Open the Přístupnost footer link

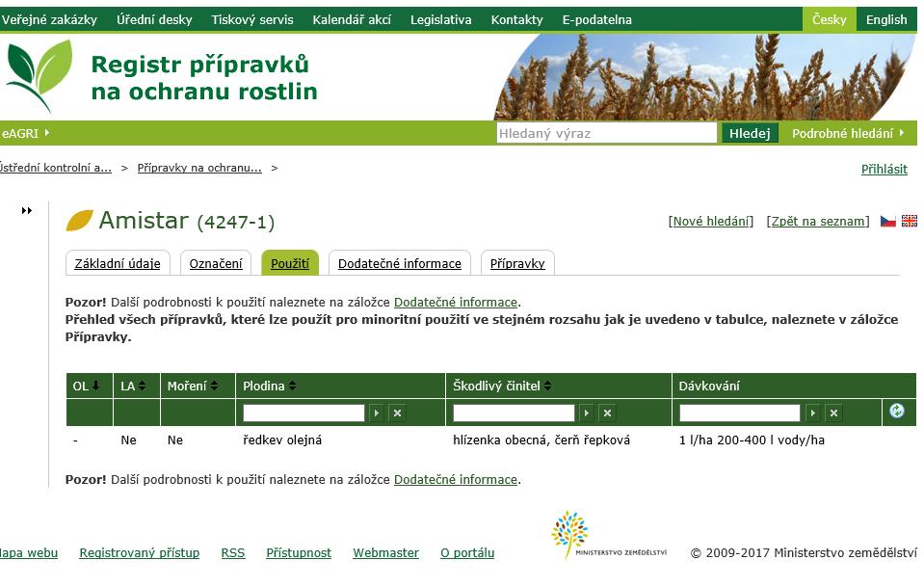click(x=299, y=553)
